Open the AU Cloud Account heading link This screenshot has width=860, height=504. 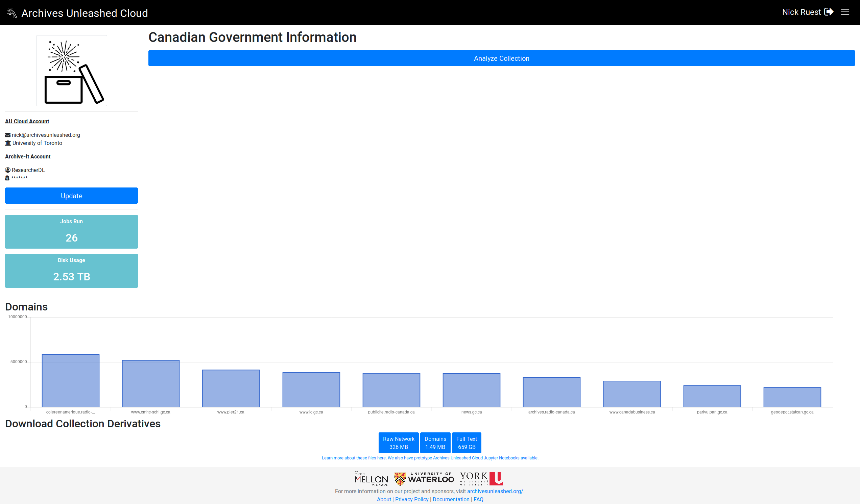click(27, 121)
